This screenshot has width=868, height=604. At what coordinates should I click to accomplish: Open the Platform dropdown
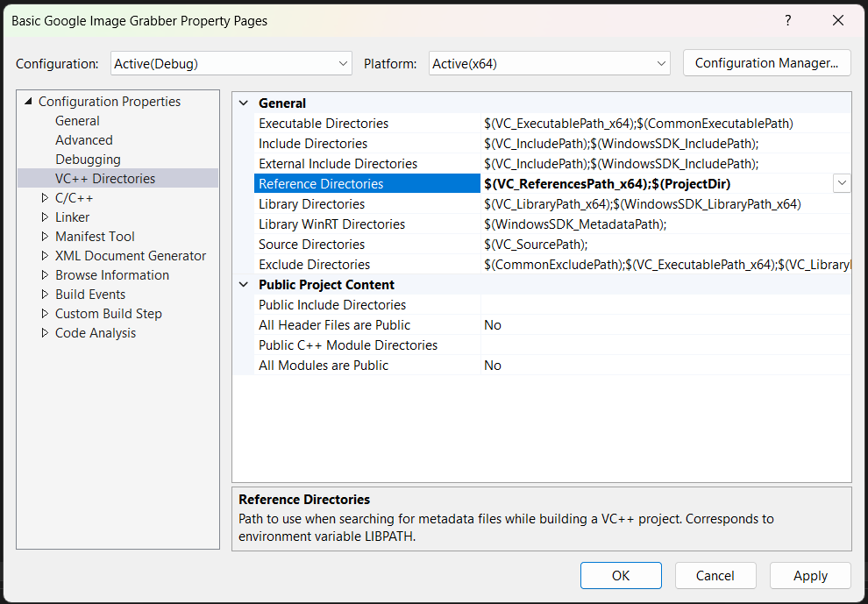click(x=550, y=63)
